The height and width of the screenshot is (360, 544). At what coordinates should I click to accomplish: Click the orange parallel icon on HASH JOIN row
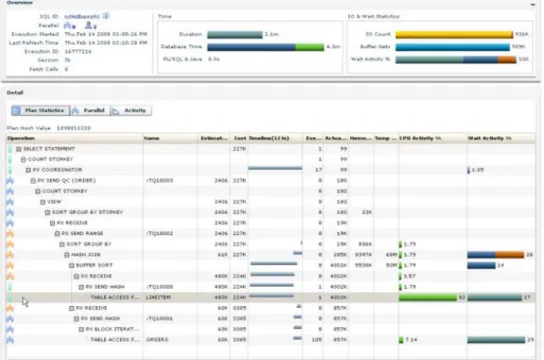10,255
